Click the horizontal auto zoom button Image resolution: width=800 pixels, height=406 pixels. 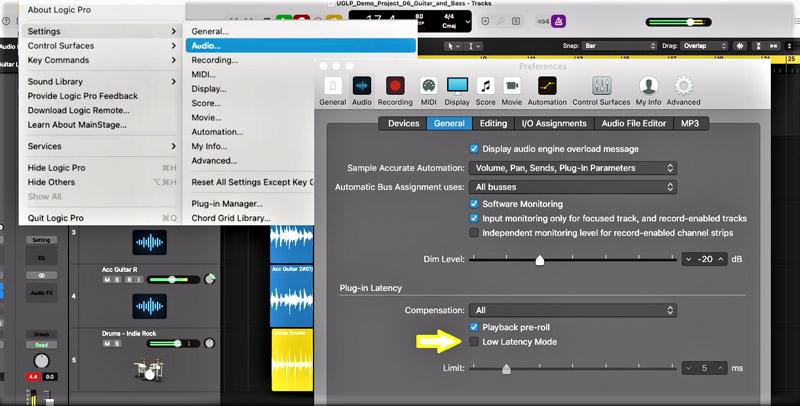[774, 46]
